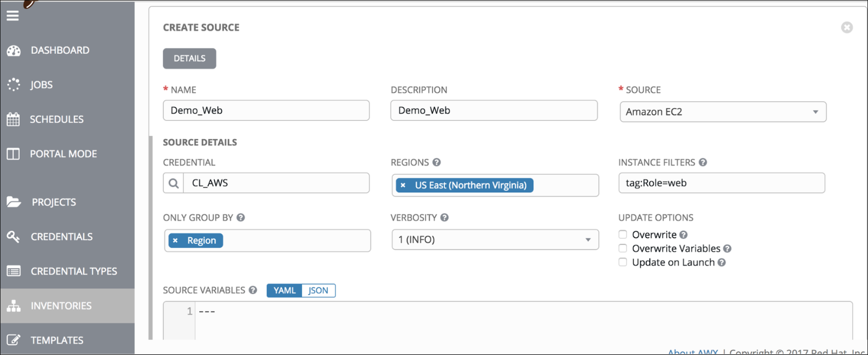Open Projects in the sidebar

[67, 202]
